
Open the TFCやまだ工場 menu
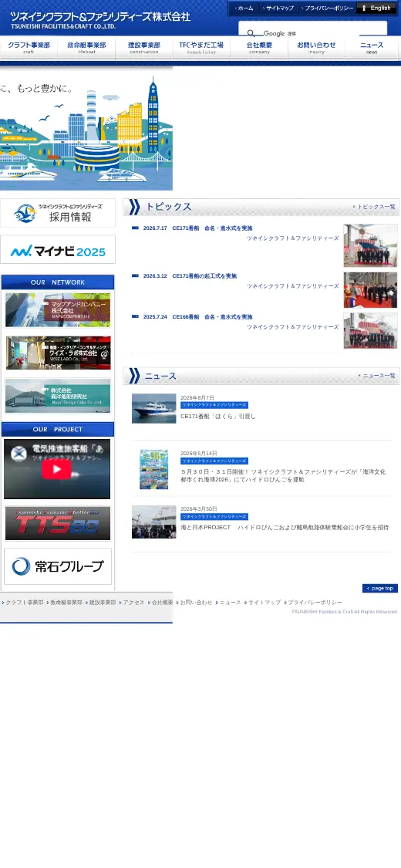point(201,48)
